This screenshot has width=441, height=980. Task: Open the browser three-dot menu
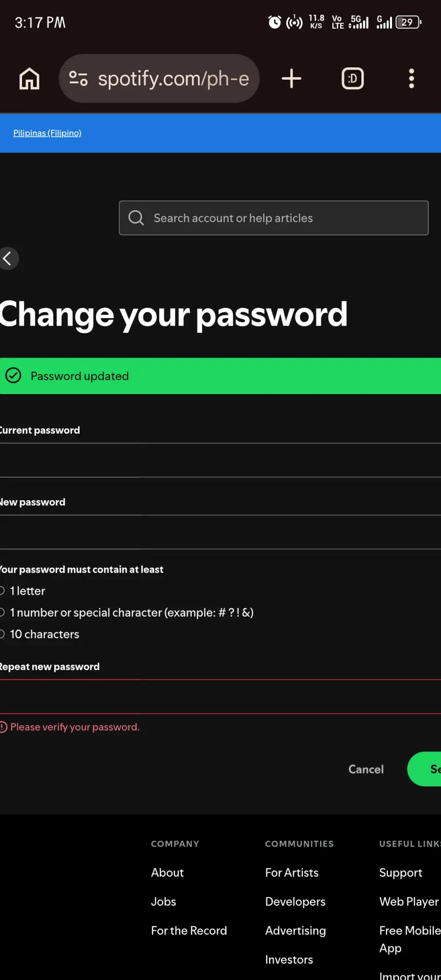click(411, 79)
